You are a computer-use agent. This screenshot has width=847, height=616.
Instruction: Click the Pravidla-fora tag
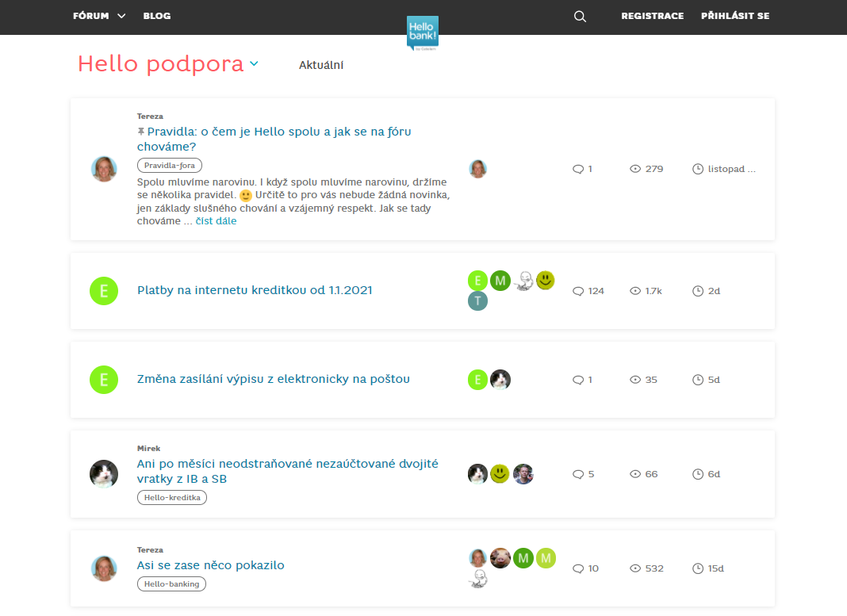170,165
